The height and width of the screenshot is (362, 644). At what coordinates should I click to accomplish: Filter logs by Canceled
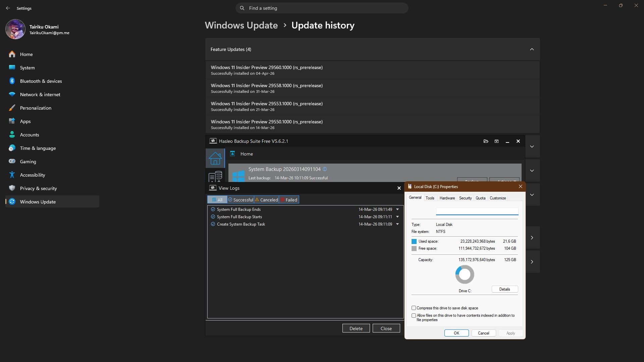coord(266,200)
